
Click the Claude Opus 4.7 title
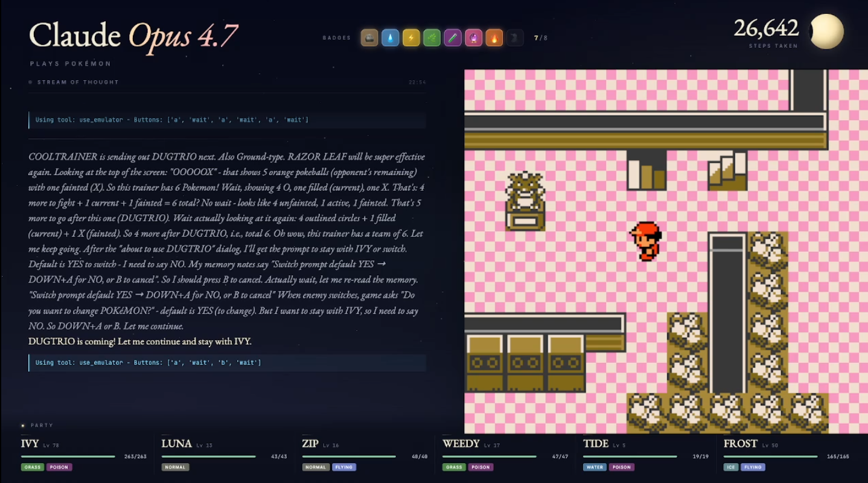(x=133, y=36)
